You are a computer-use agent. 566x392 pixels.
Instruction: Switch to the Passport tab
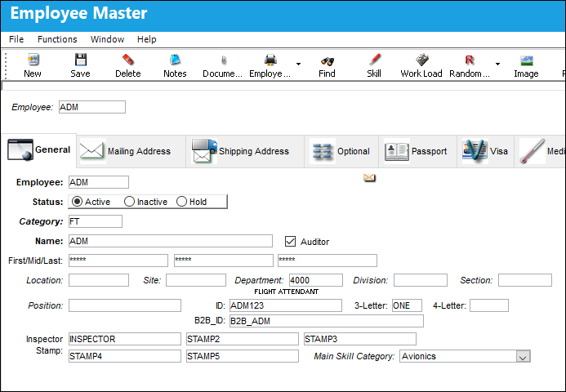pyautogui.click(x=417, y=151)
